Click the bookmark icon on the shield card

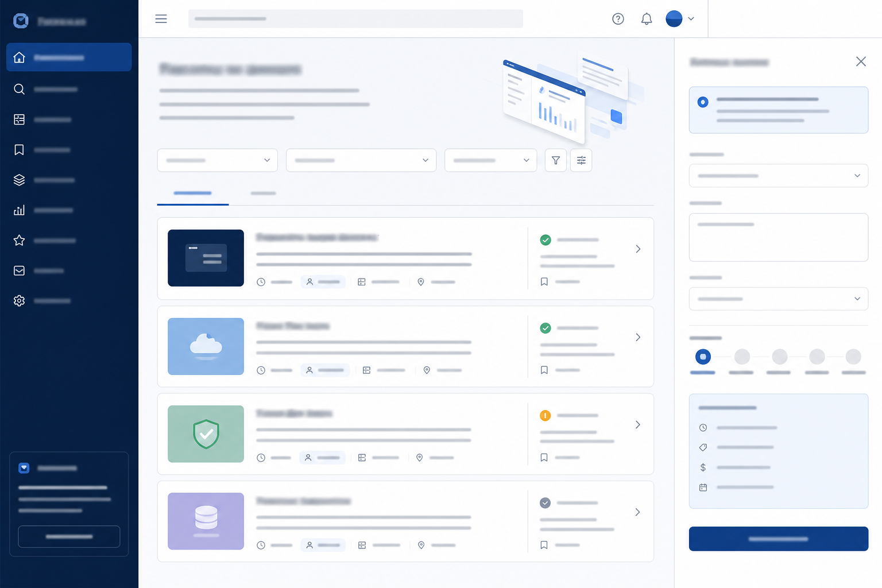point(544,458)
